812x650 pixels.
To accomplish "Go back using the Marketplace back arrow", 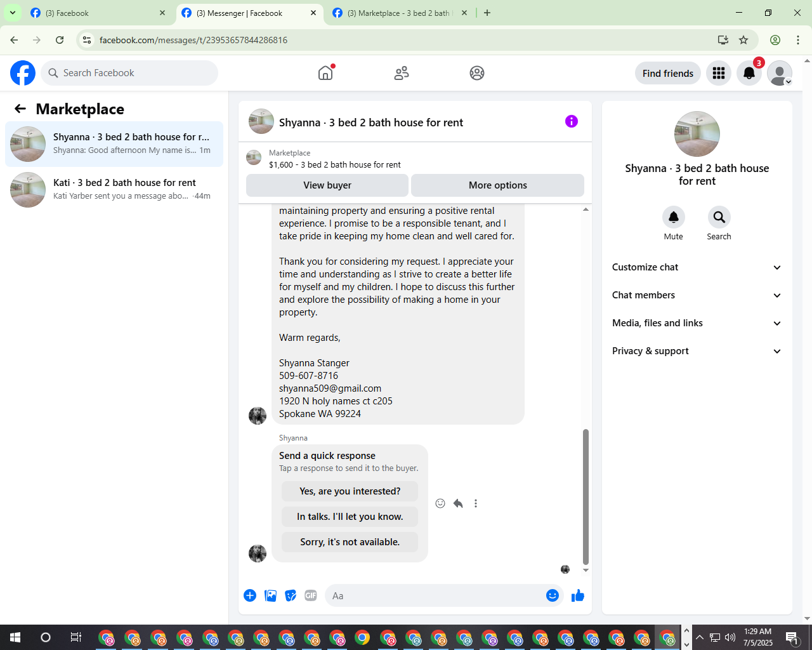I will [20, 109].
